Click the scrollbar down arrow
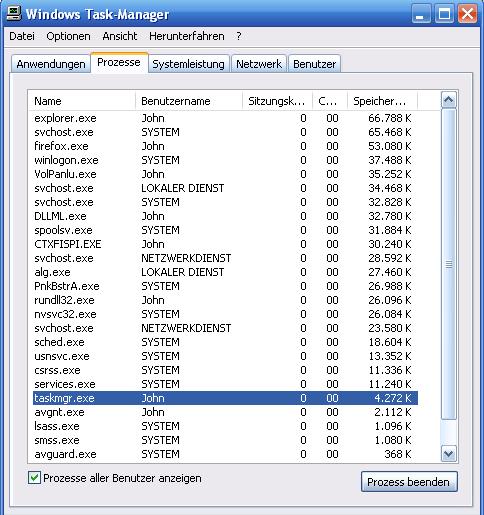The width and height of the screenshot is (484, 515). (449, 454)
